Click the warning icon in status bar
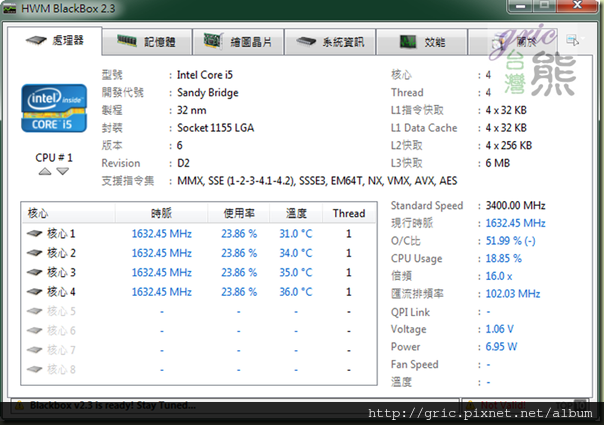 pyautogui.click(x=20, y=406)
